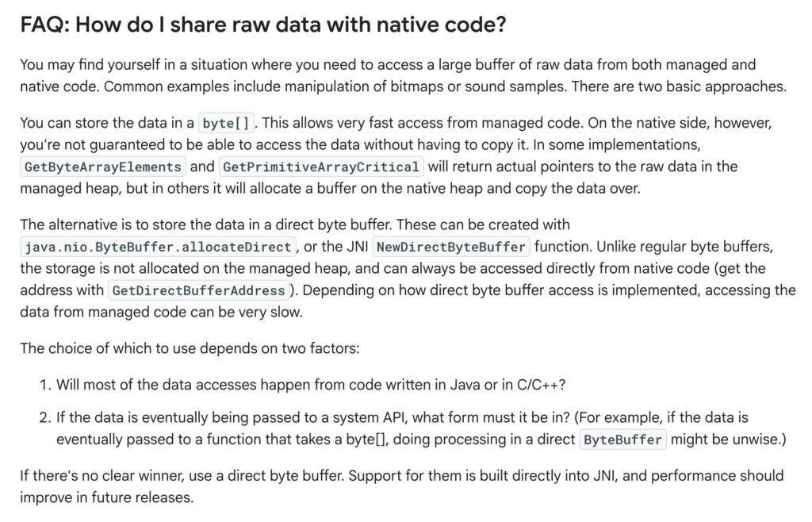Image resolution: width=812 pixels, height=522 pixels.
Task: Click the byte[] inline code snippet
Action: 226,123
